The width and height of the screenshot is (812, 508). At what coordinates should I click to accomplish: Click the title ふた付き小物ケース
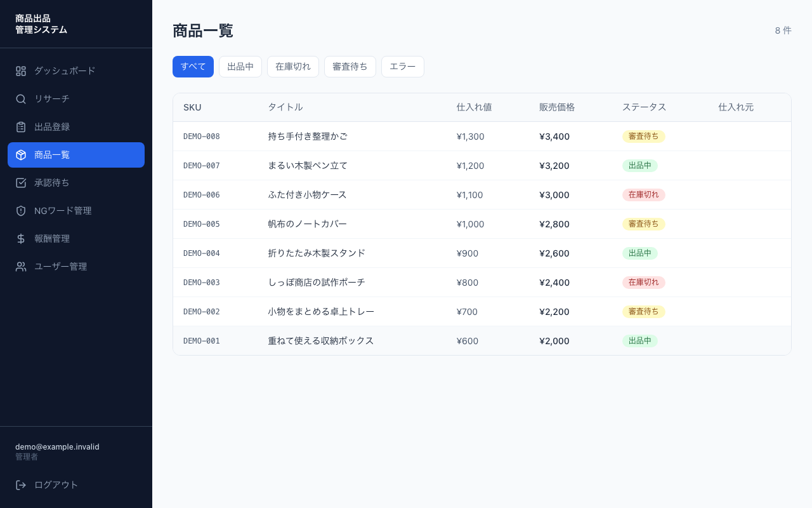tap(308, 195)
